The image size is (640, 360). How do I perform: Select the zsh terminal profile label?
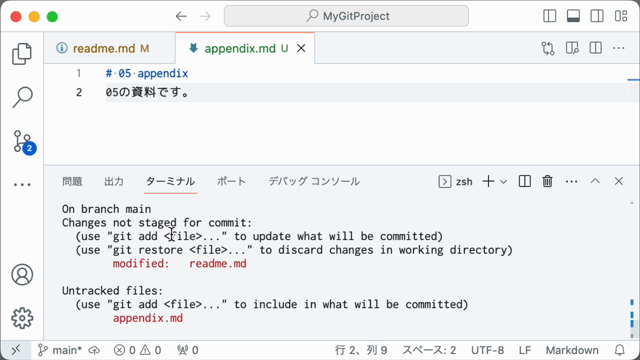[456, 181]
